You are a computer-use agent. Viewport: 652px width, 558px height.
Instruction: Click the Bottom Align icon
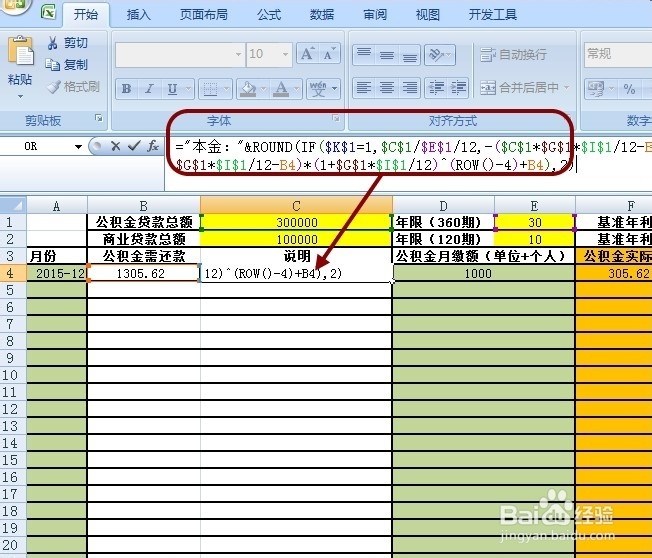pyautogui.click(x=410, y=55)
